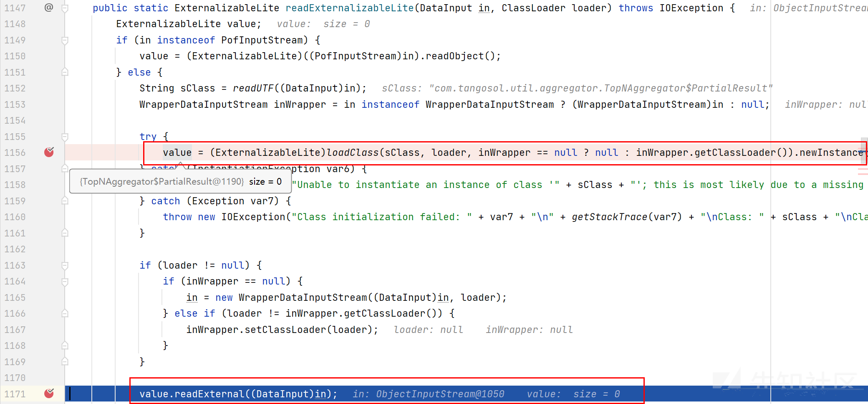Collapse the loader null check fold at line 1163
Image resolution: width=868 pixels, height=404 pixels.
pyautogui.click(x=65, y=265)
